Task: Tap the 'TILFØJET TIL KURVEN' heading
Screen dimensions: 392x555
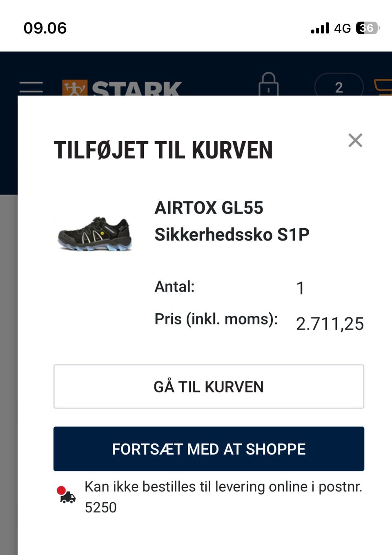Action: point(163,150)
